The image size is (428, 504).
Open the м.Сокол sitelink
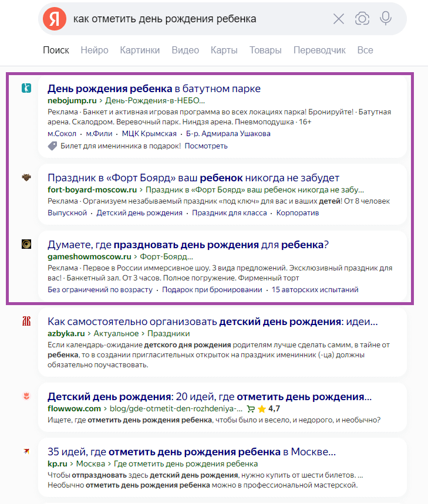pyautogui.click(x=62, y=134)
